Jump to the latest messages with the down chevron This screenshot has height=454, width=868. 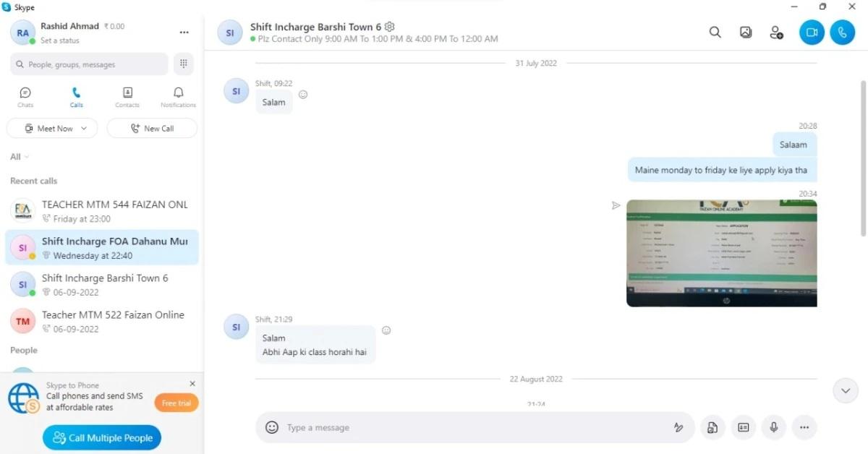(x=845, y=391)
